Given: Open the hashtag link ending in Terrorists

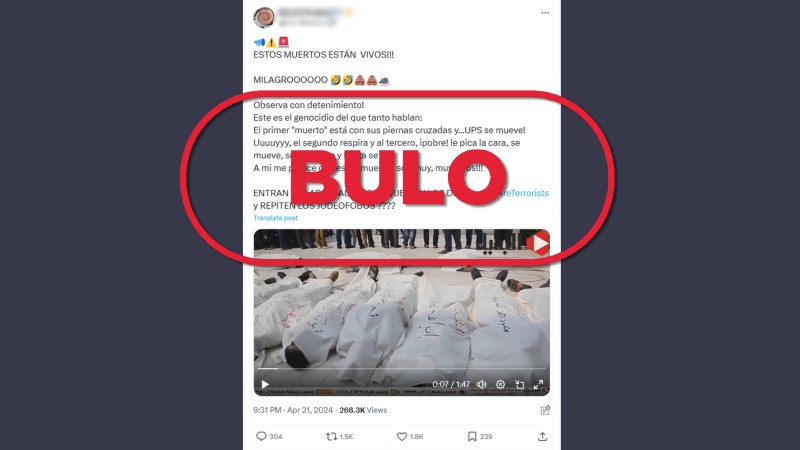Looking at the screenshot, I should tap(523, 193).
